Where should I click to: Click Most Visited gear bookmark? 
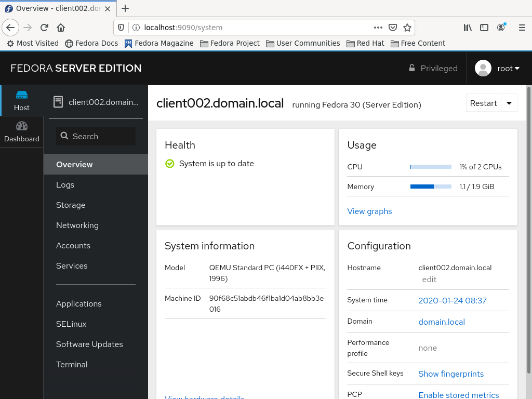coord(33,43)
